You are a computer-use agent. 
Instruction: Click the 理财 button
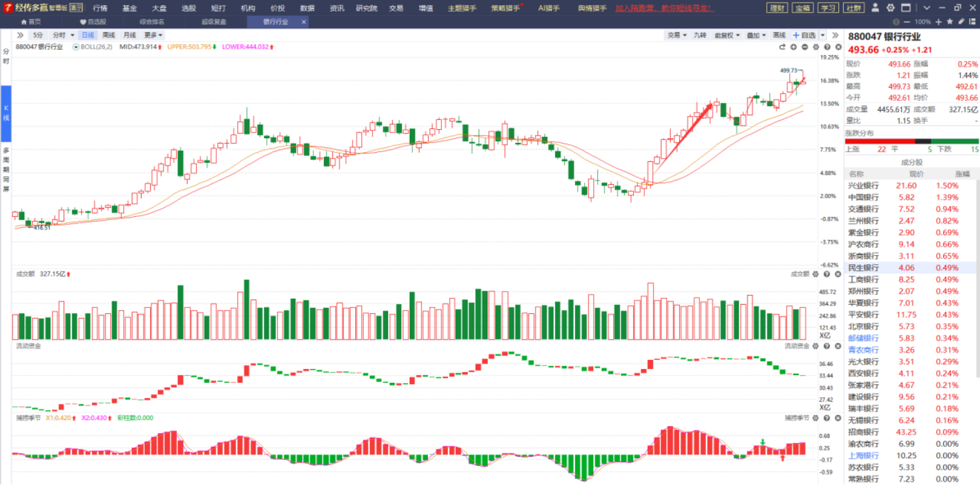point(777,8)
